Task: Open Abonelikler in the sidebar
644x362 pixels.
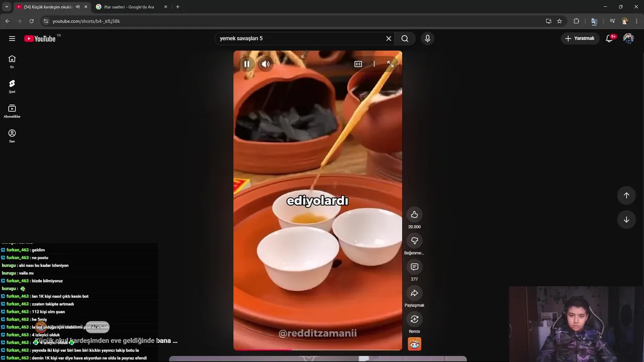Action: 12,111
